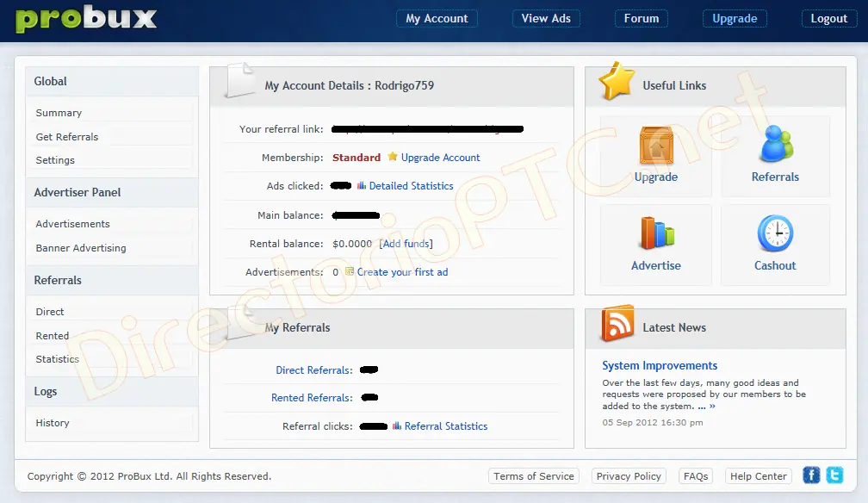Select Direct under Referrals sidebar
This screenshot has width=868, height=503.
click(x=50, y=312)
